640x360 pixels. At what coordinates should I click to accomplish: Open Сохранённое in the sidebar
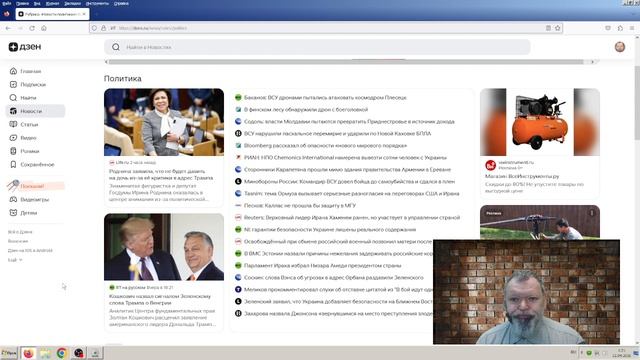pyautogui.click(x=37, y=164)
